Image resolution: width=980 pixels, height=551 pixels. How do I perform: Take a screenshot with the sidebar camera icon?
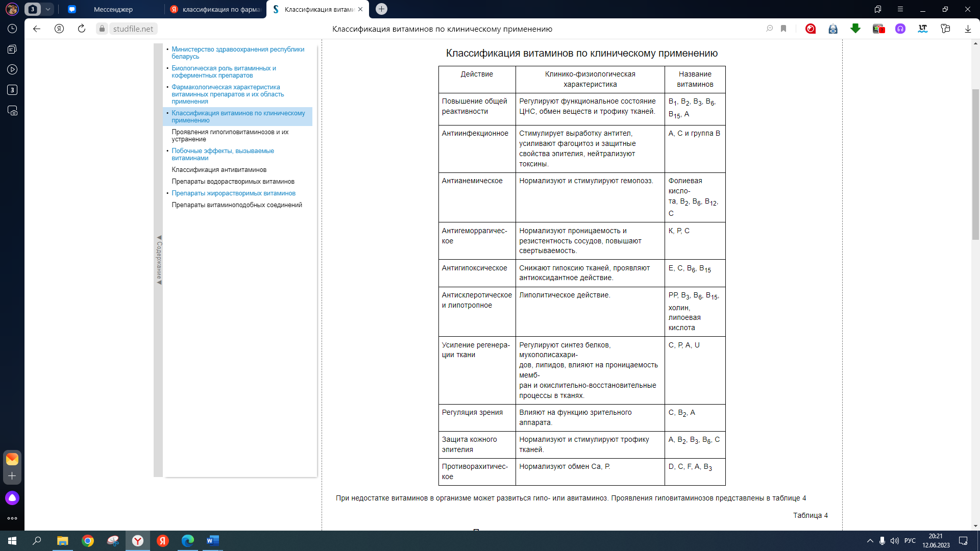point(12,111)
